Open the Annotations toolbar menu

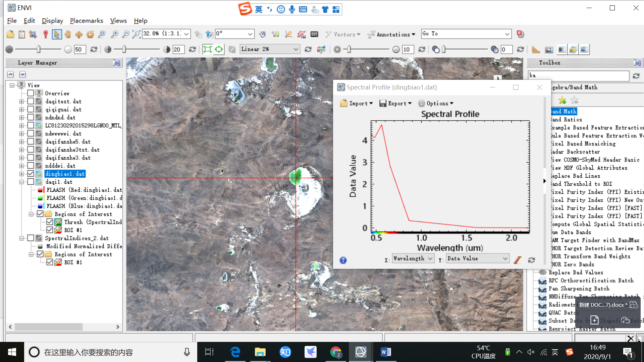pos(391,35)
